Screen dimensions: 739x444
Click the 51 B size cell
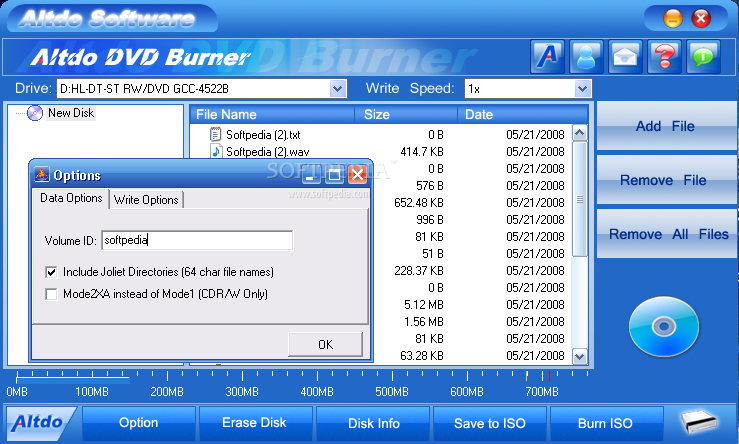pyautogui.click(x=433, y=254)
